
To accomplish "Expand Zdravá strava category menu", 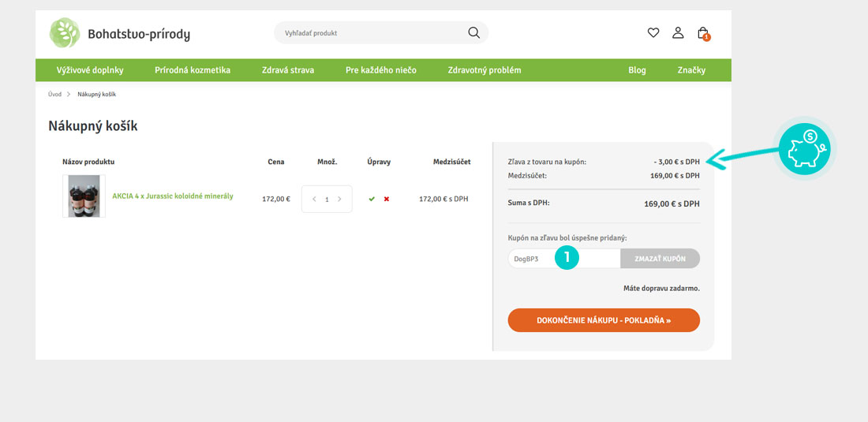I will pyautogui.click(x=288, y=70).
